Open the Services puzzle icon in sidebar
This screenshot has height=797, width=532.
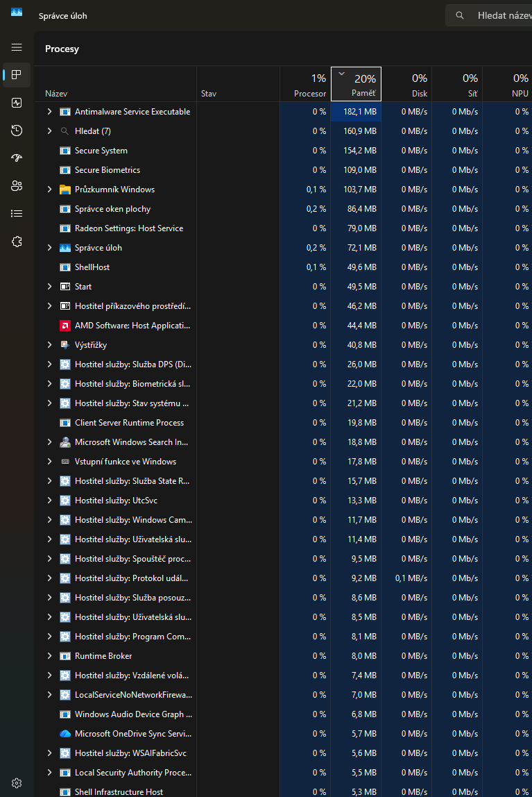point(17,242)
